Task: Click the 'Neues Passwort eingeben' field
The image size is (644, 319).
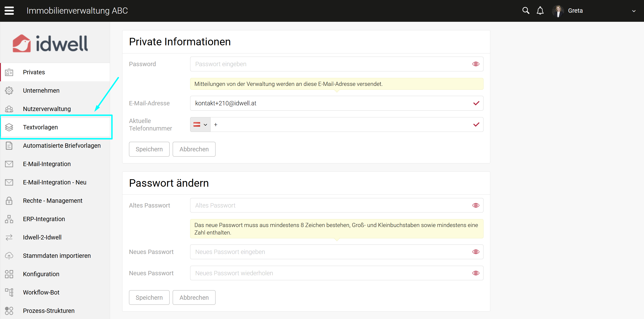Action: click(x=337, y=252)
